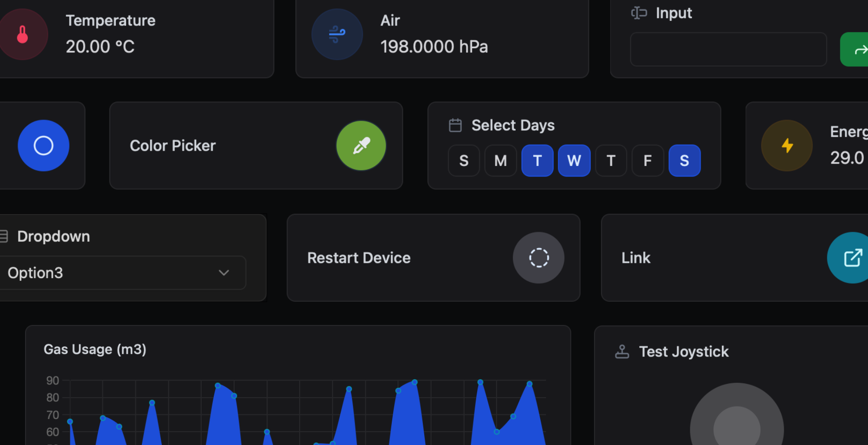Toggle Friday in Select Days
868x445 pixels.
[x=648, y=161]
